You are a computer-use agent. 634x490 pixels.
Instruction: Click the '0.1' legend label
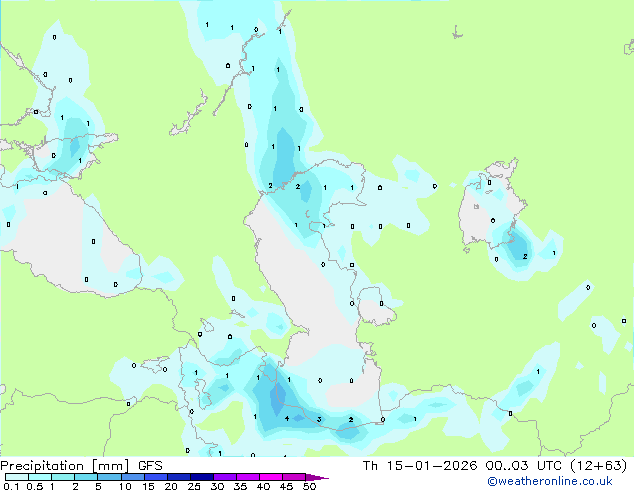pos(11,486)
